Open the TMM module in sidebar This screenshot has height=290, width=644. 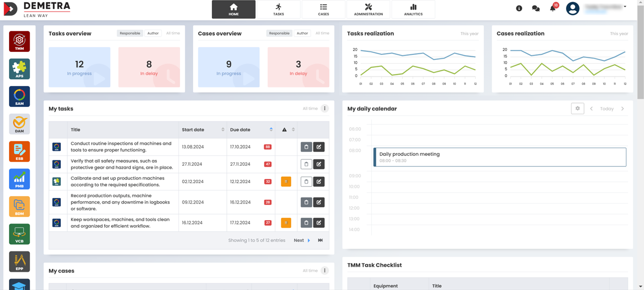tap(20, 41)
